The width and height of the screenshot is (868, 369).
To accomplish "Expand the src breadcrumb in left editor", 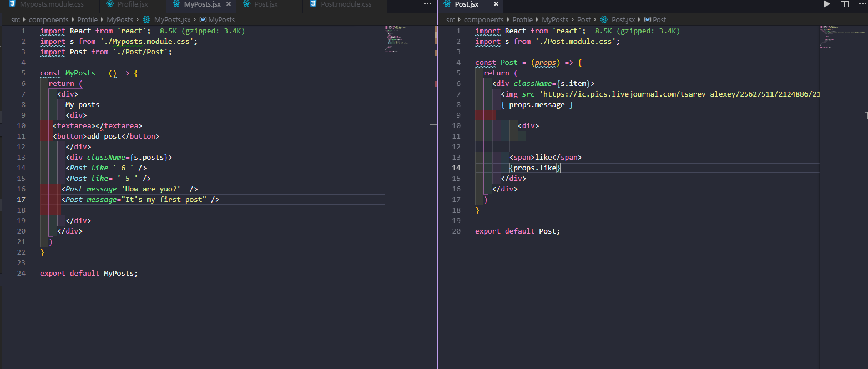I will (16, 19).
